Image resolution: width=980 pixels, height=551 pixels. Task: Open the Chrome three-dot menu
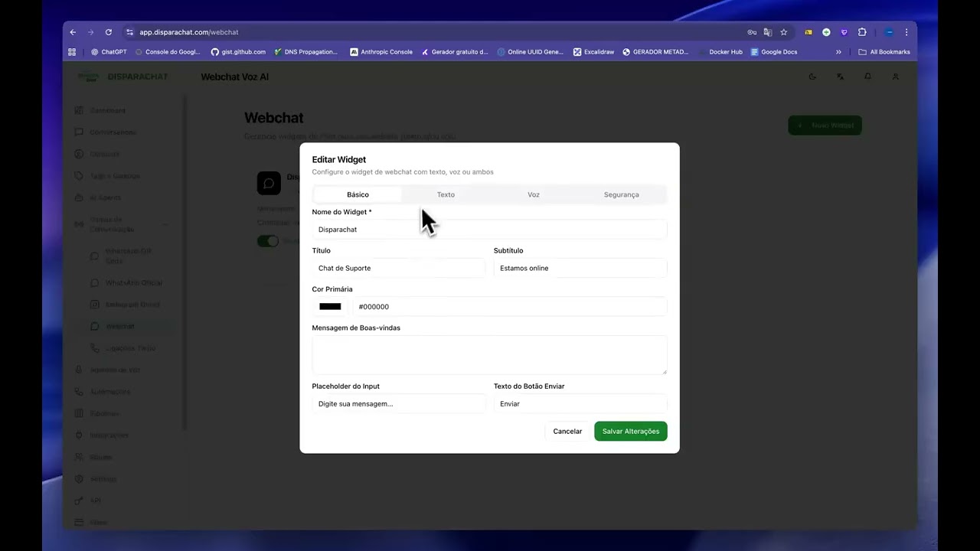click(906, 32)
